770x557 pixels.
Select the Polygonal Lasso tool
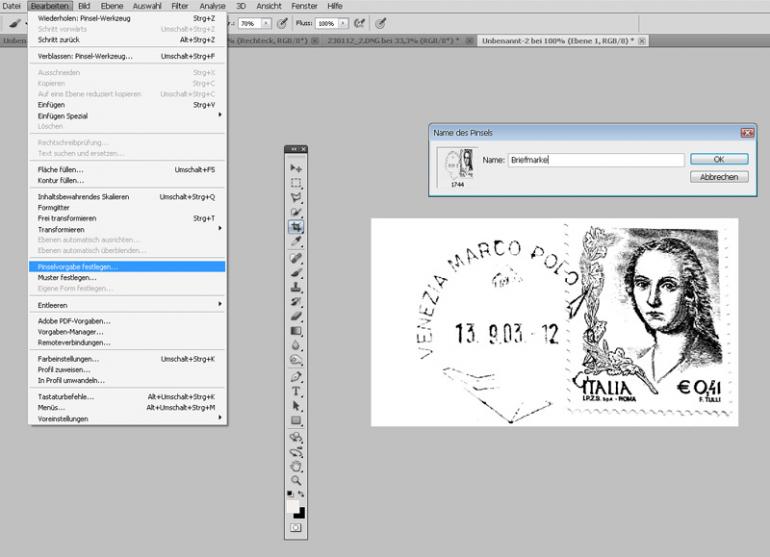coord(296,197)
